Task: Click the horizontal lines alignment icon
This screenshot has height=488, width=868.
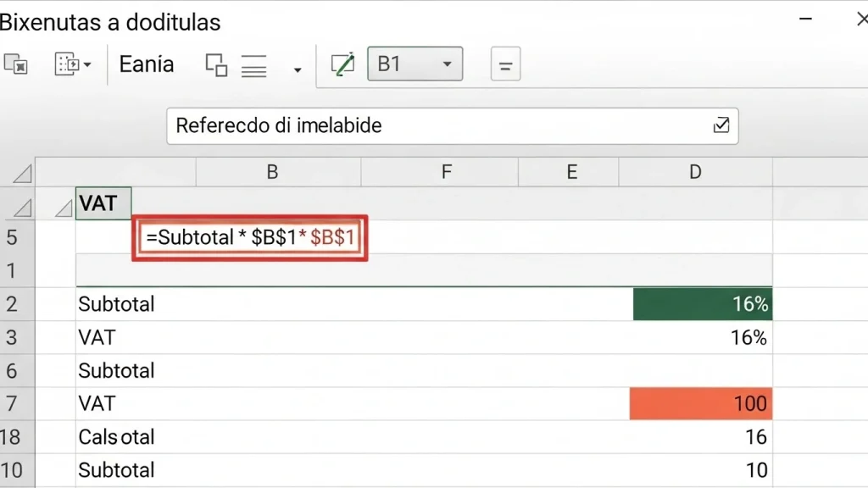Action: click(254, 65)
